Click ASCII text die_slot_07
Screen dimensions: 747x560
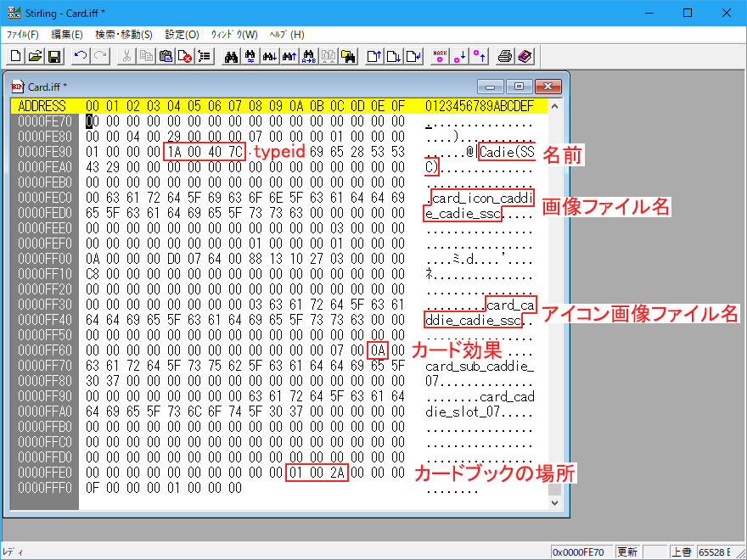(462, 412)
